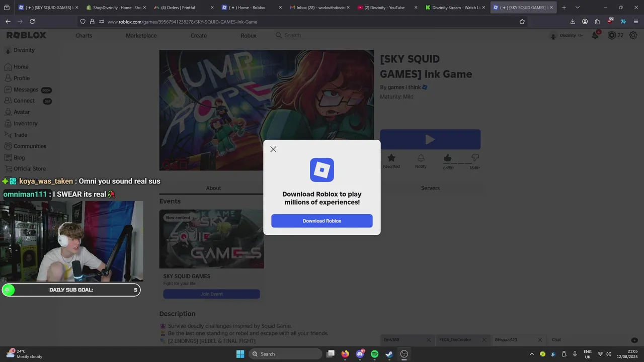Image resolution: width=644 pixels, height=362 pixels.
Task: Click the Divzinity username in the sidebar
Action: [24, 50]
